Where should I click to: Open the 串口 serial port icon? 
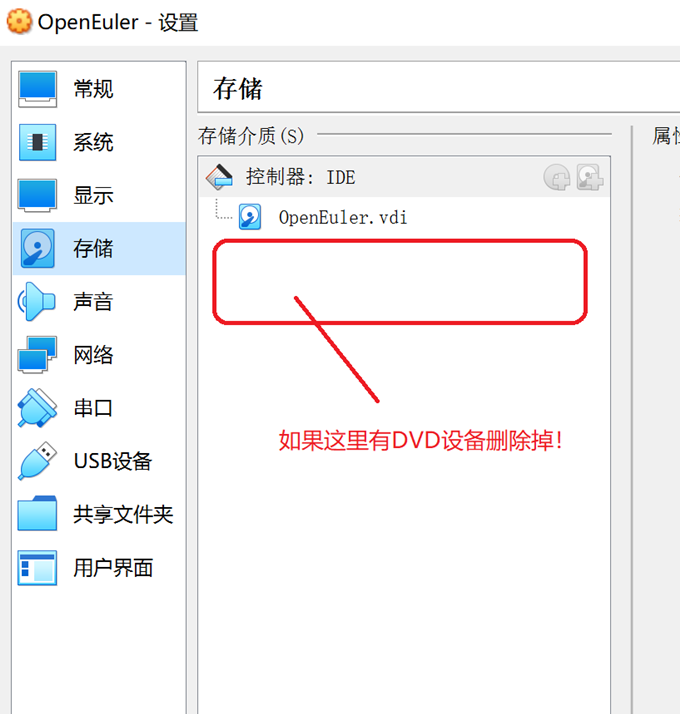37,408
